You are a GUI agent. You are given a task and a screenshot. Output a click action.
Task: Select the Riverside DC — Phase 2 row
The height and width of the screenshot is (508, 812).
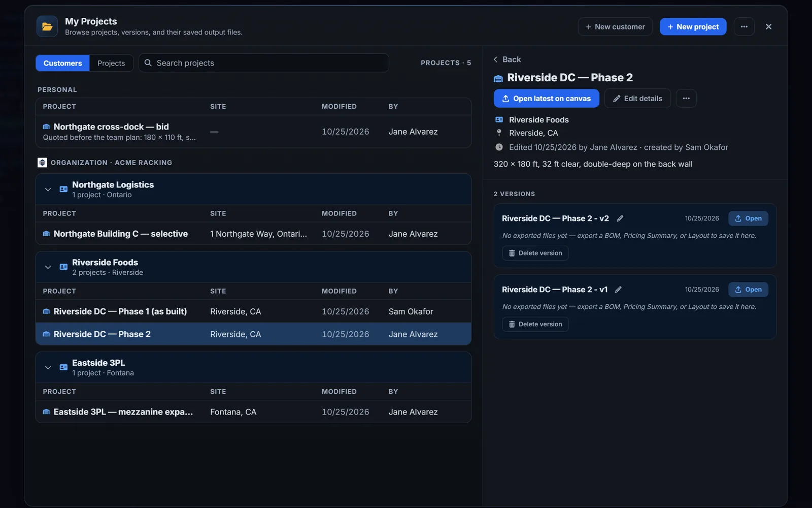(x=253, y=334)
